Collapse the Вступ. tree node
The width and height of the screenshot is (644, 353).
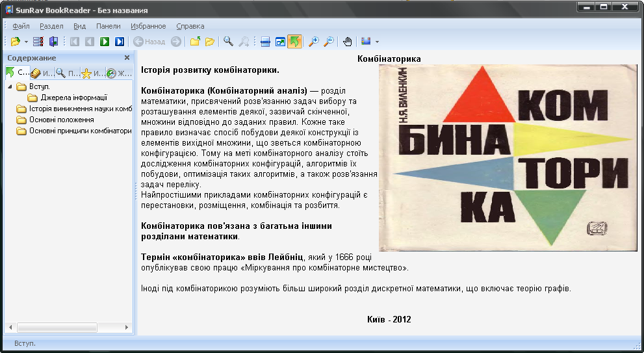10,86
